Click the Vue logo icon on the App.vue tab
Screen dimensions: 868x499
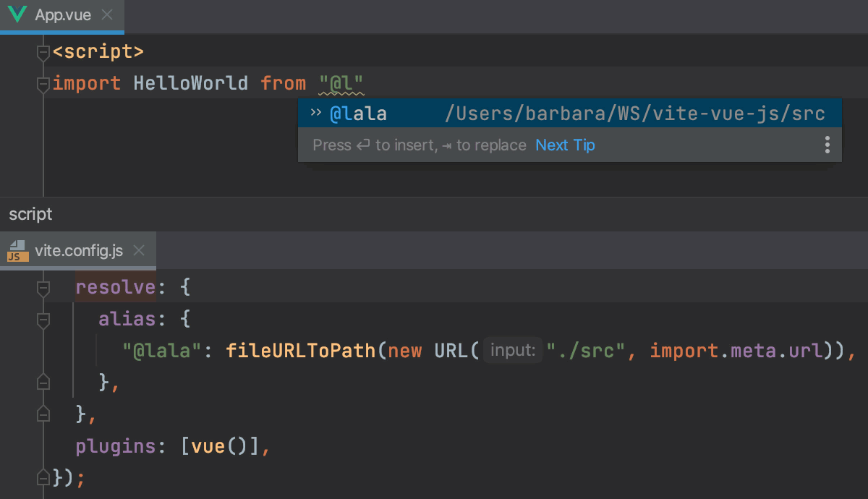[17, 14]
